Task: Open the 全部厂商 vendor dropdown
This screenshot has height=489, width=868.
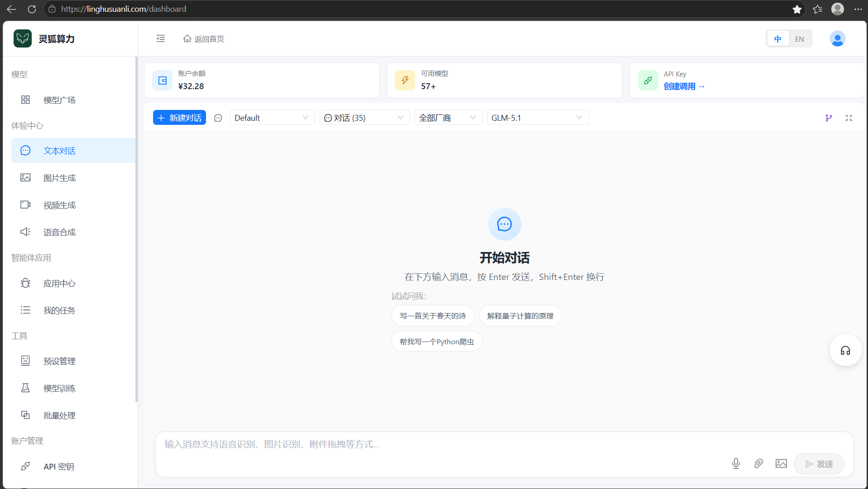Action: pyautogui.click(x=448, y=118)
